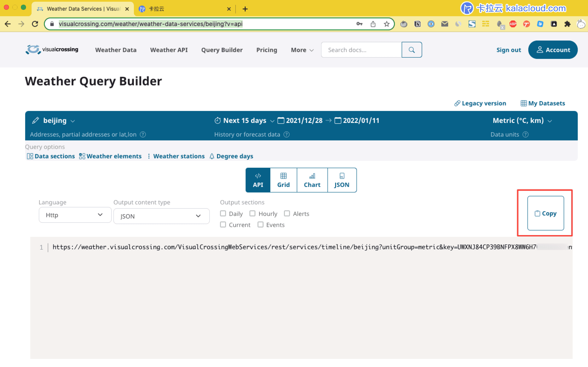588x367 pixels.
Task: Click the bookmark star icon in address bar
Action: click(387, 24)
